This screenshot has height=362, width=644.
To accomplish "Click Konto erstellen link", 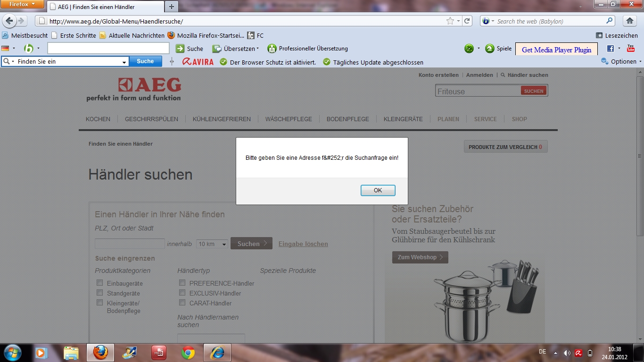I will (438, 75).
